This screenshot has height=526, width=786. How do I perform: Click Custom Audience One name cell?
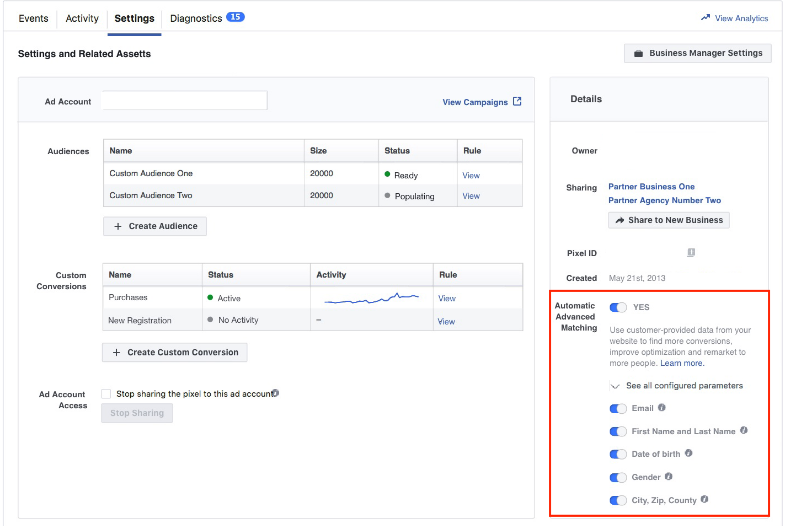[x=151, y=173]
